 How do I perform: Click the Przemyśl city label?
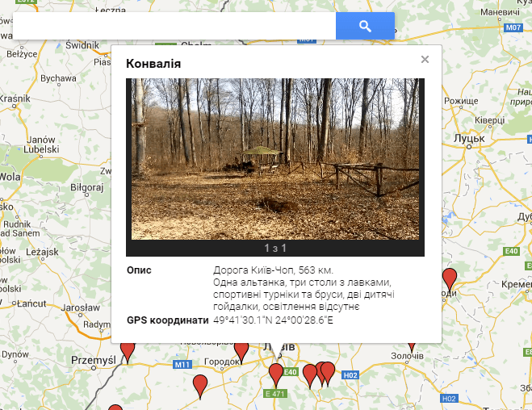94,360
